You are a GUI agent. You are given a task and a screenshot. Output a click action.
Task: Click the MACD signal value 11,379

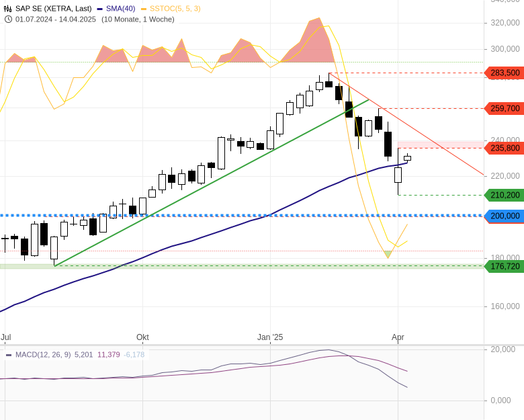(109, 355)
